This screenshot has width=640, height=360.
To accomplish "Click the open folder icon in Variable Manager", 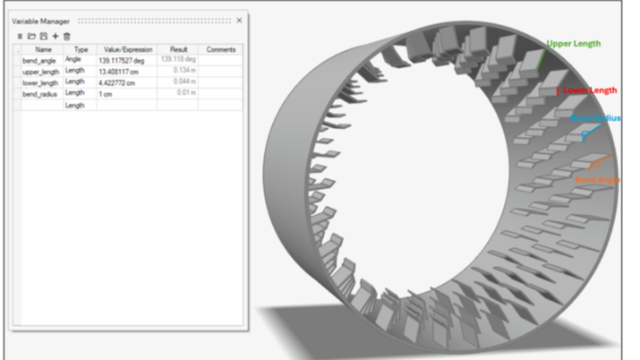I will click(31, 36).
